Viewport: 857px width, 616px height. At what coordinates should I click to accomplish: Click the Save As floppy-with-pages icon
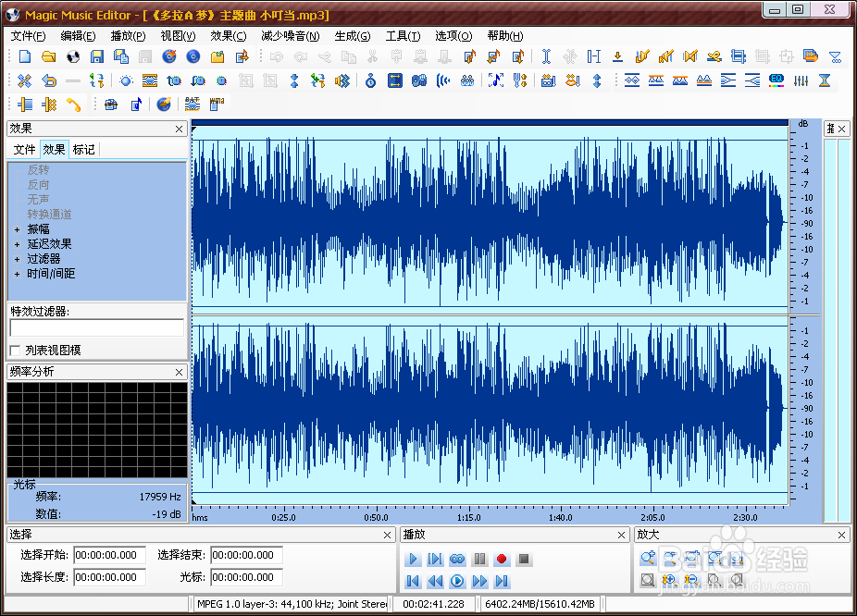coord(121,56)
